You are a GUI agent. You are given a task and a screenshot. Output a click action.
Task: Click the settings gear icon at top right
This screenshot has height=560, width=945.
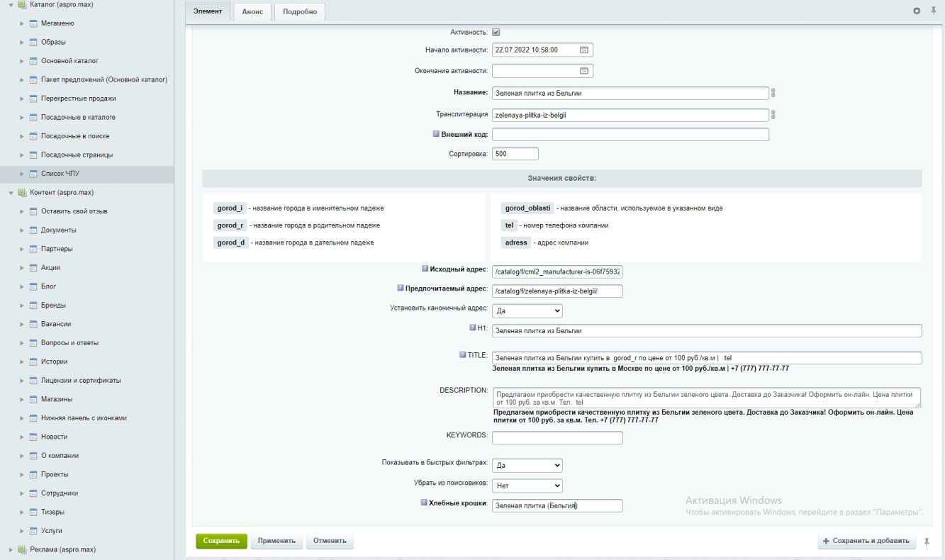pyautogui.click(x=916, y=11)
